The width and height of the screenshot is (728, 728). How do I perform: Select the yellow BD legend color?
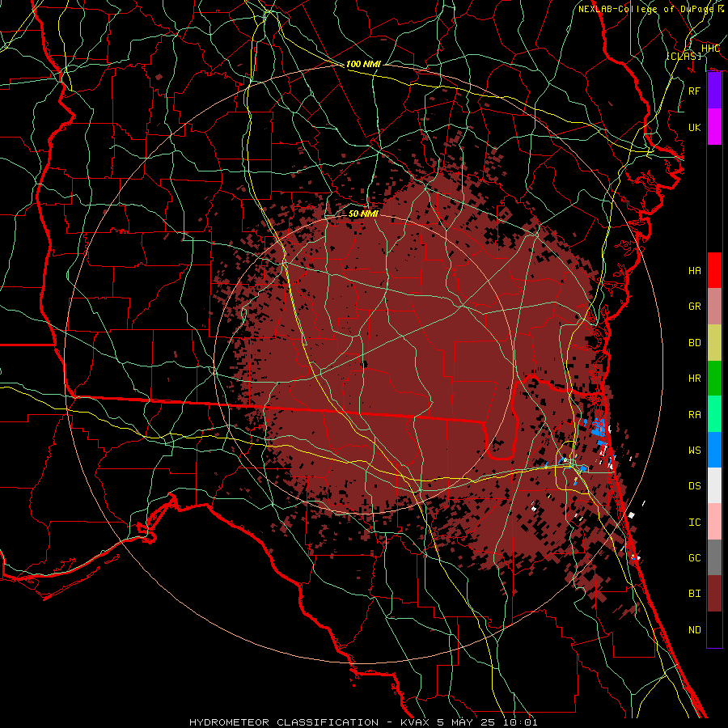[x=714, y=343]
